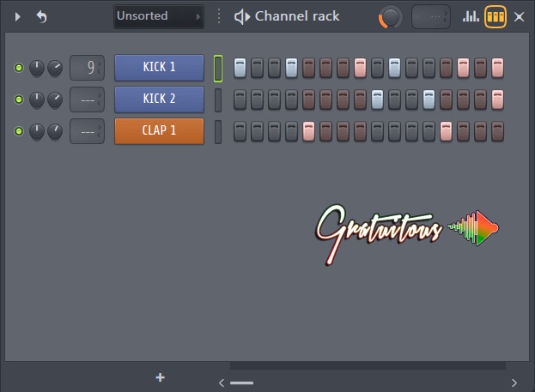Select KICK 2 channel via its selector
Viewport: 535px width, 392px height.
pos(218,100)
